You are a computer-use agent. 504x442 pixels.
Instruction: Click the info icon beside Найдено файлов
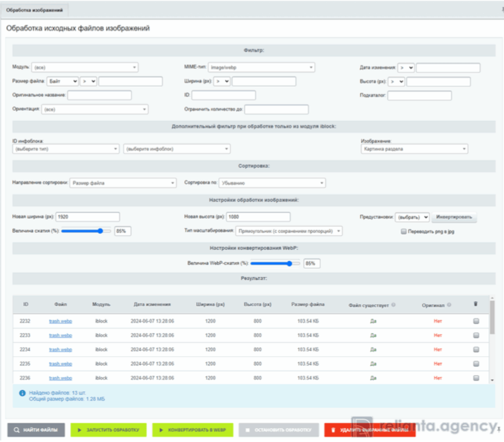pos(22,393)
